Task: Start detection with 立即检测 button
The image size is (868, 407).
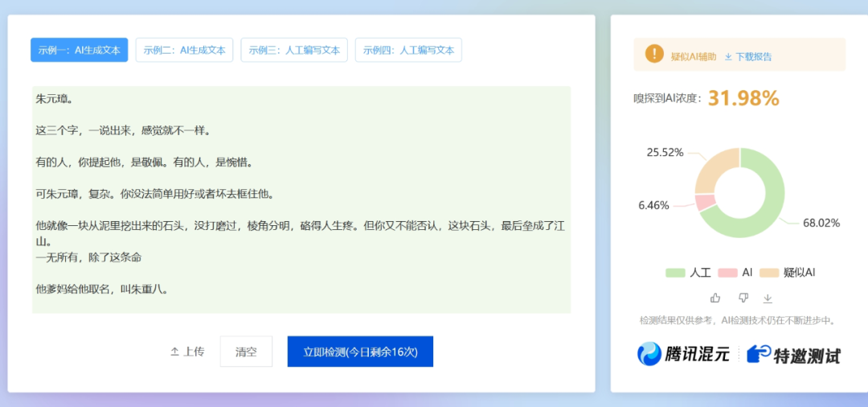Action: click(x=360, y=351)
